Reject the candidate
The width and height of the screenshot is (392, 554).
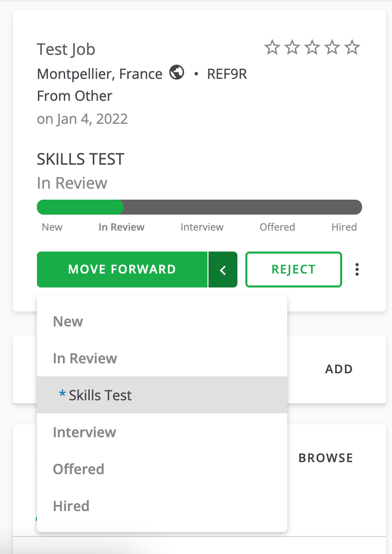point(293,269)
